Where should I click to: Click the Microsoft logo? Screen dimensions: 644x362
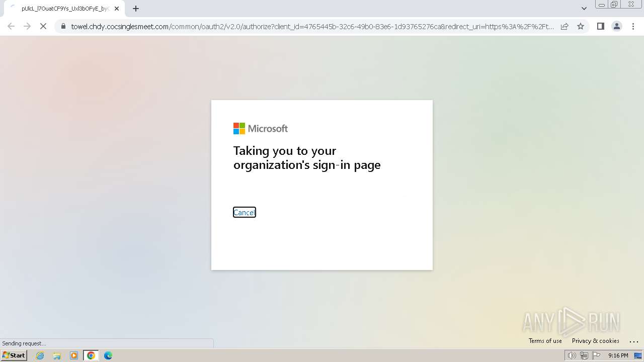pyautogui.click(x=261, y=129)
